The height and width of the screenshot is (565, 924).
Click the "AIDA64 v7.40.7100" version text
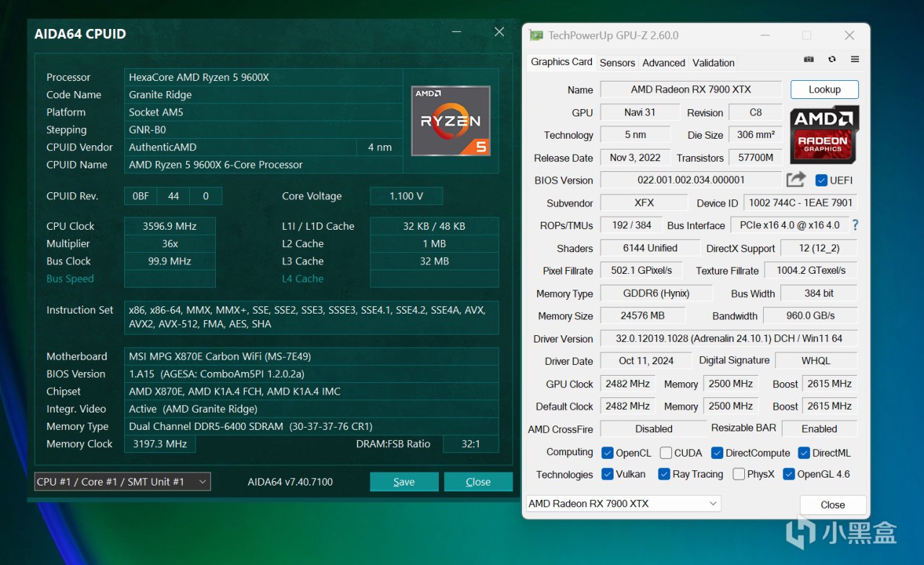(290, 482)
